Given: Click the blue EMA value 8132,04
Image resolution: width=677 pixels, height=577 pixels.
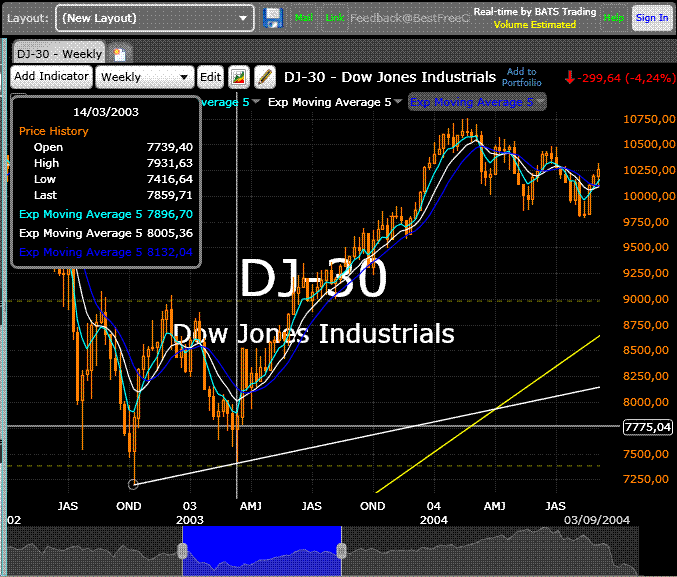Looking at the screenshot, I should point(170,252).
